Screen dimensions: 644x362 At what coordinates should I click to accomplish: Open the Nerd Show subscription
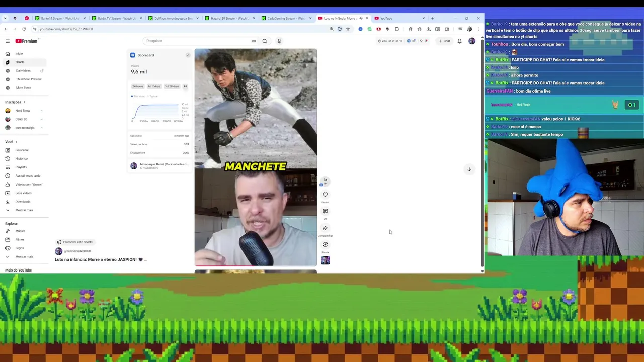pyautogui.click(x=24, y=111)
